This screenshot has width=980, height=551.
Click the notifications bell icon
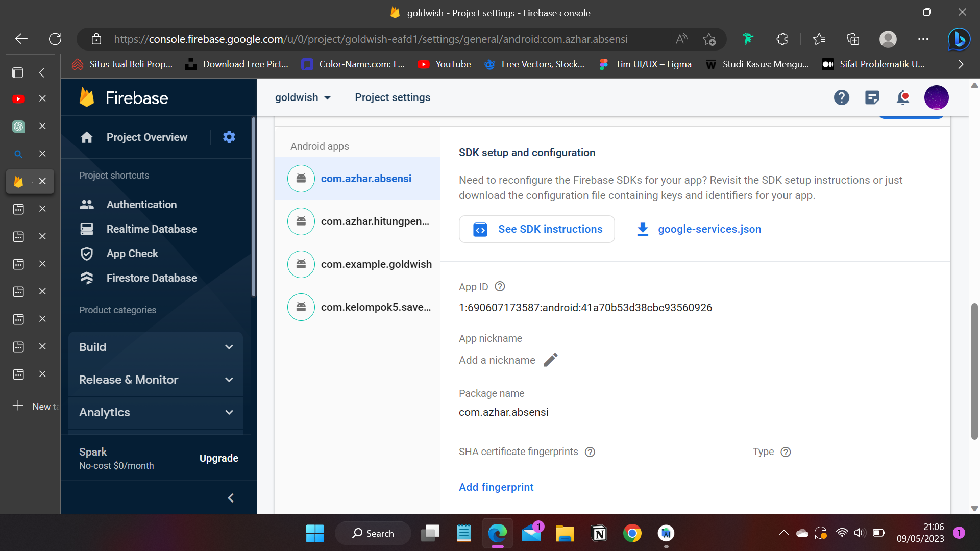pyautogui.click(x=903, y=97)
